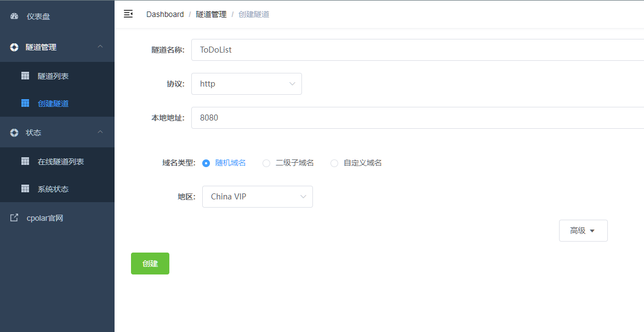Screen dimensions: 644x332
Task: Open 仪表盘 in the sidebar
Action: coord(57,16)
